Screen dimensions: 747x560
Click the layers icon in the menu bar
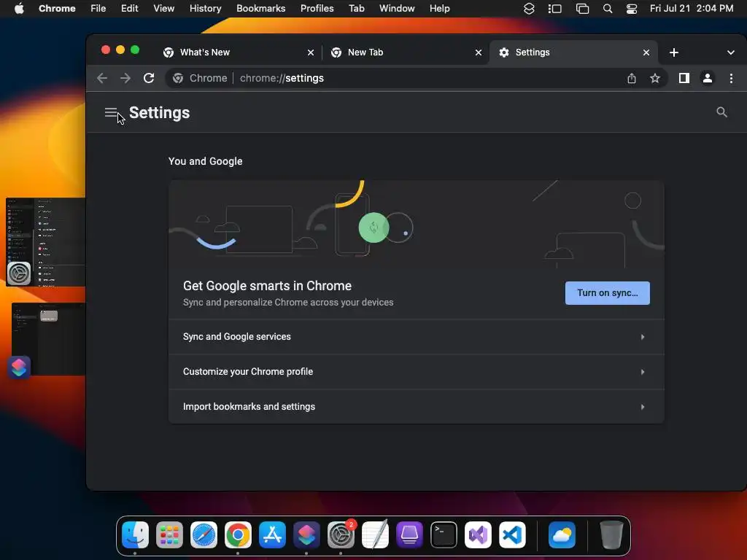(x=529, y=9)
